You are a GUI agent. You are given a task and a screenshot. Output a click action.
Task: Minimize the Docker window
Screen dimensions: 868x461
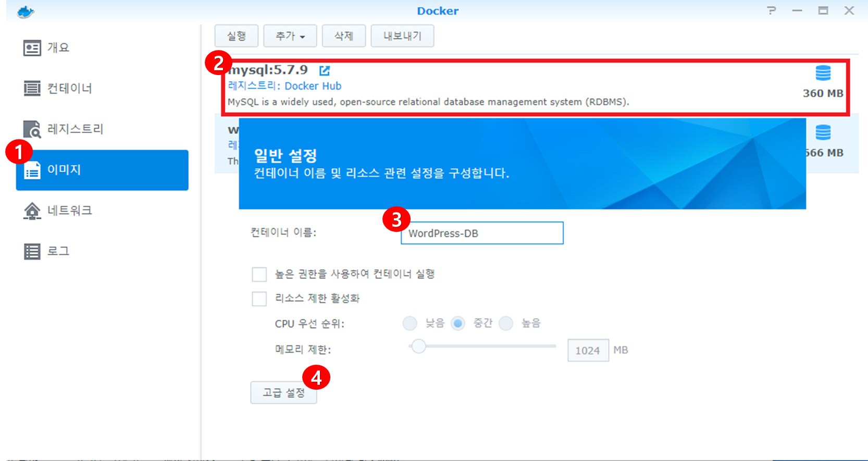pyautogui.click(x=797, y=10)
